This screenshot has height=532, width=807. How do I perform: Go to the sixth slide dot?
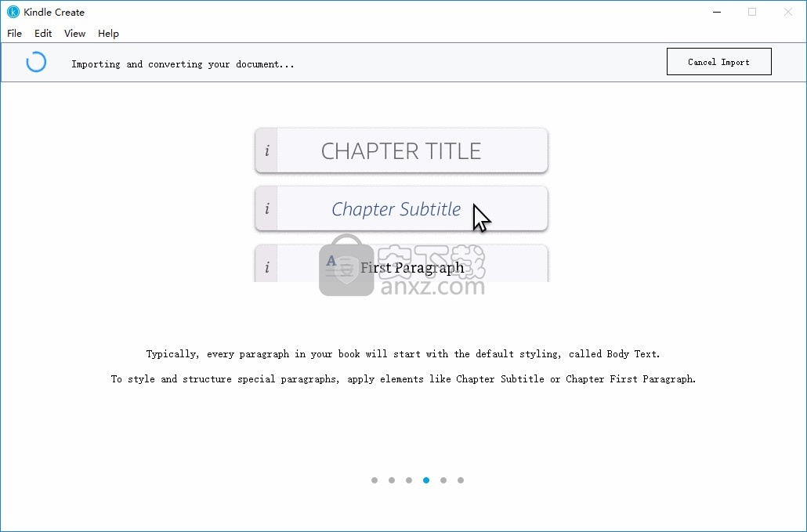point(461,480)
